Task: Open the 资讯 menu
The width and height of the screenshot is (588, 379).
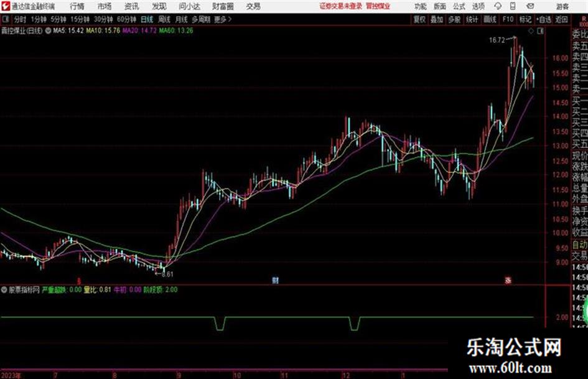Action: point(132,6)
